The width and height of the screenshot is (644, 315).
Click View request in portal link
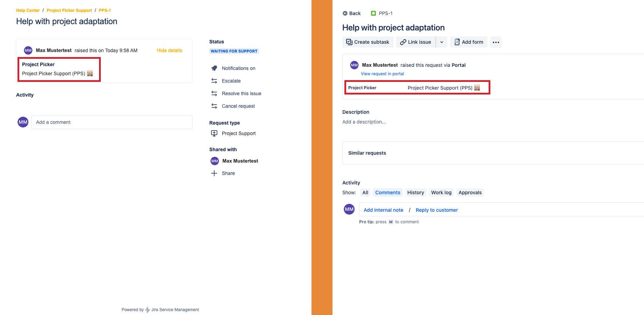[x=383, y=74]
